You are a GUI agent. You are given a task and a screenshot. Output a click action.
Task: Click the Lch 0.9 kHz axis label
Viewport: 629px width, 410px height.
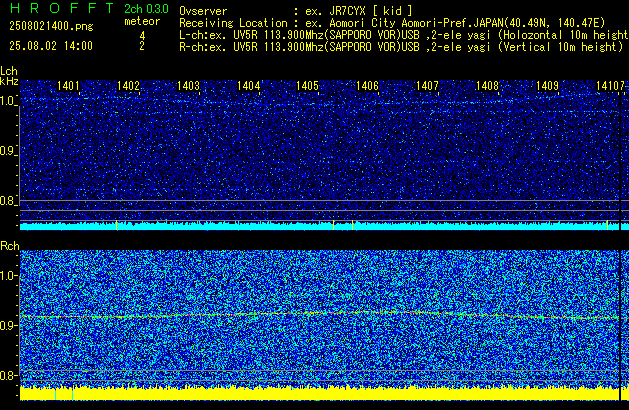(8, 151)
